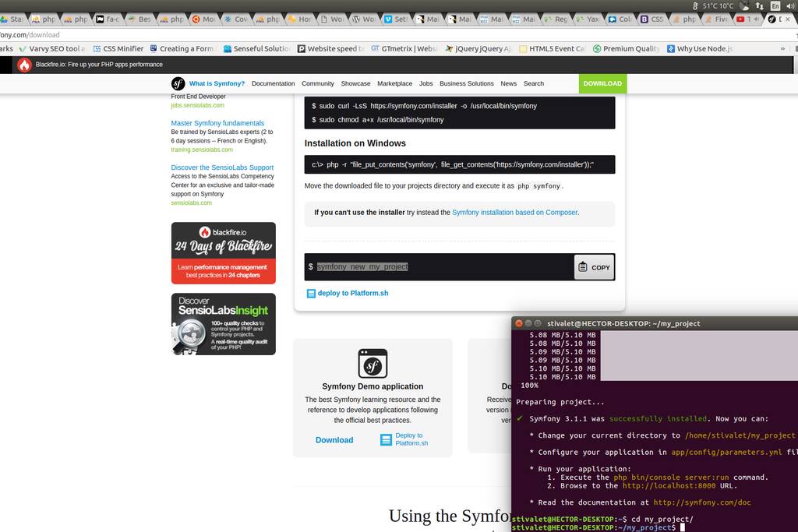The height and width of the screenshot is (532, 798).
Task: Click the Website speed test bookmark icon
Action: point(302,49)
